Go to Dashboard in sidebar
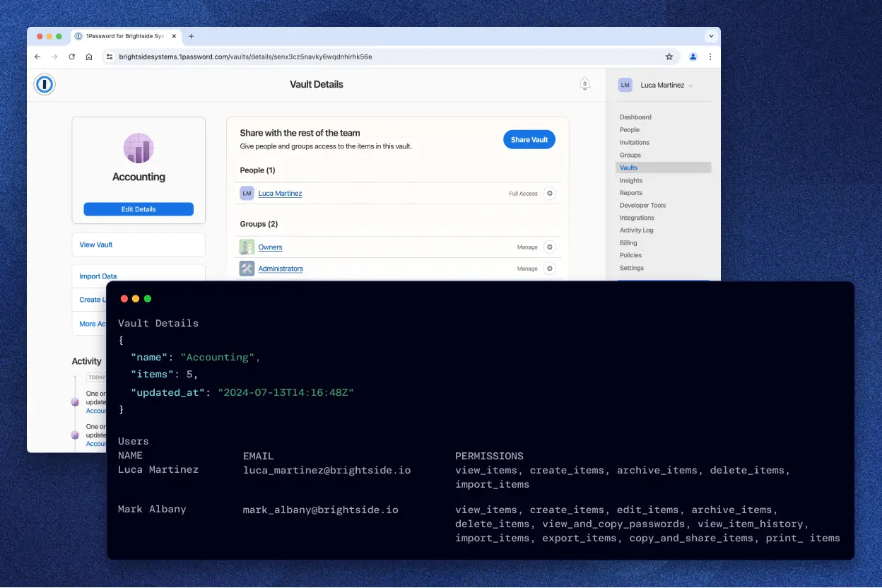882x588 pixels. click(x=635, y=117)
